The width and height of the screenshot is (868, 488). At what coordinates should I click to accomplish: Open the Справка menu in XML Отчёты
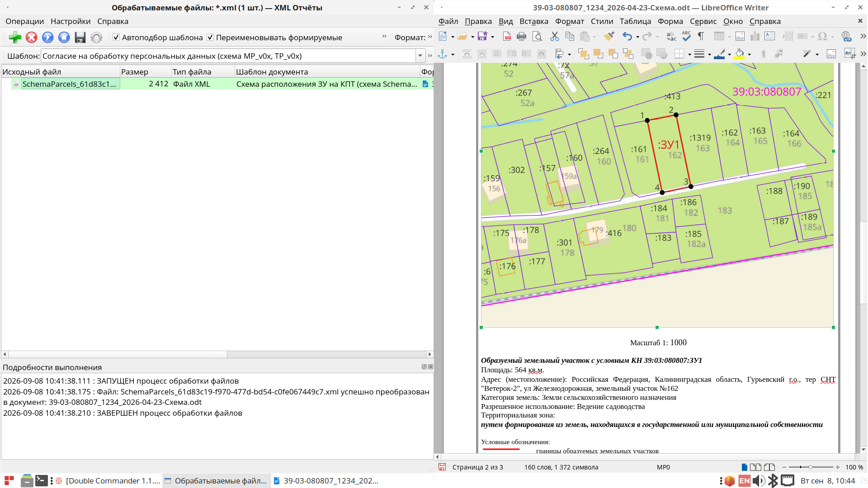[x=113, y=21]
